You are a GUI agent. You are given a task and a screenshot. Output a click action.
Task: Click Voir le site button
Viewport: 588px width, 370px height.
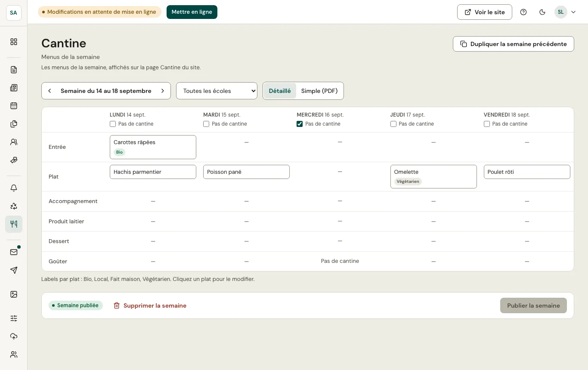[485, 12]
